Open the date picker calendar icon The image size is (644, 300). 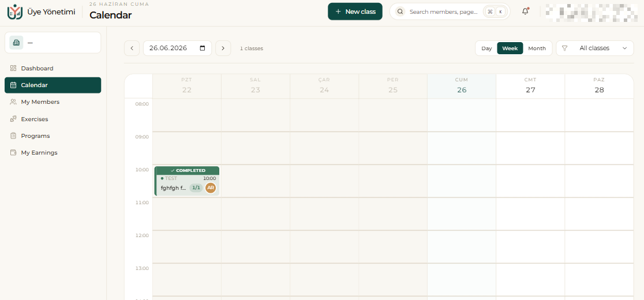tap(203, 48)
